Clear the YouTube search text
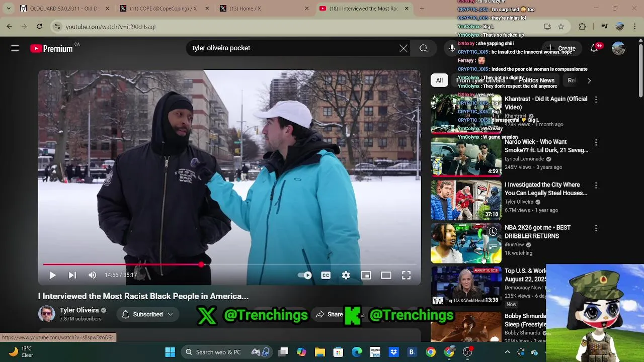 (404, 48)
